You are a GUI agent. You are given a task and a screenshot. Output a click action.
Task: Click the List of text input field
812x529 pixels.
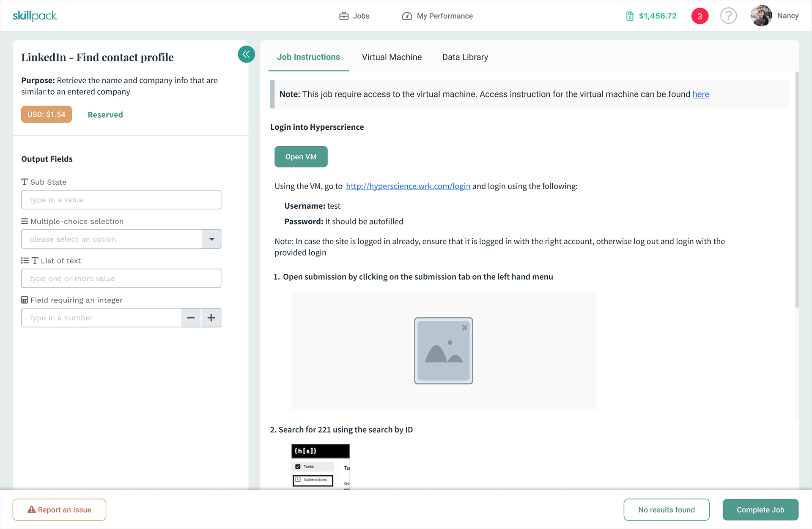[x=121, y=278]
